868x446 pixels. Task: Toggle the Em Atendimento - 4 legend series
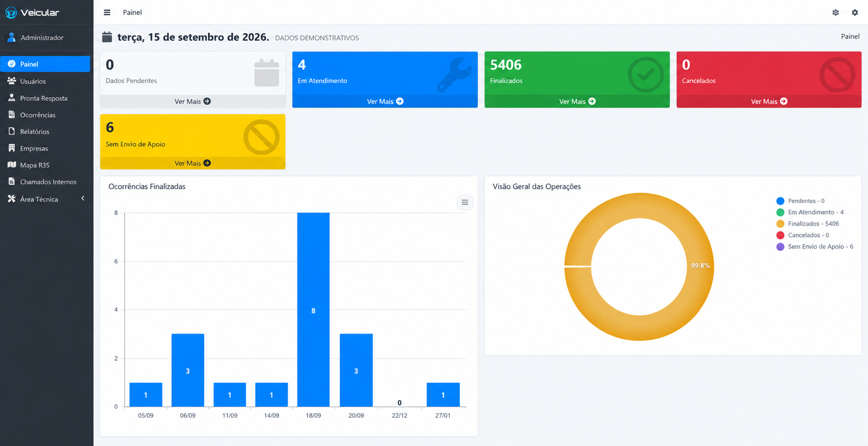pyautogui.click(x=810, y=212)
